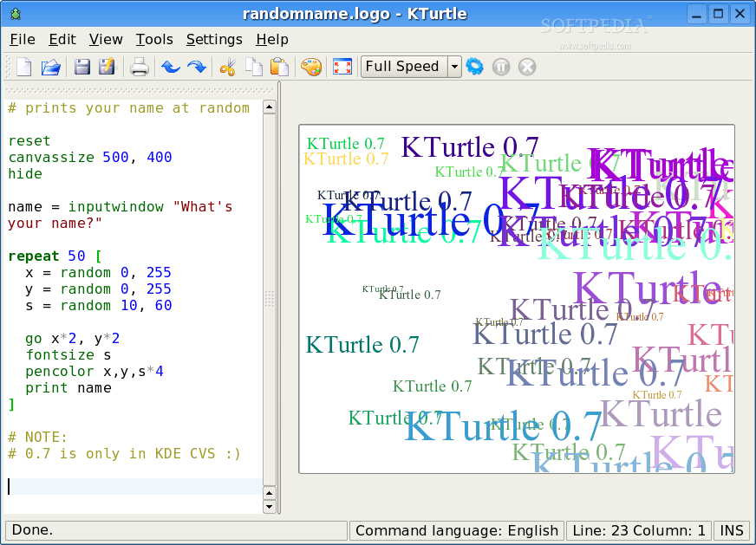Save the current script
Image resolution: width=756 pixels, height=545 pixels.
click(81, 66)
